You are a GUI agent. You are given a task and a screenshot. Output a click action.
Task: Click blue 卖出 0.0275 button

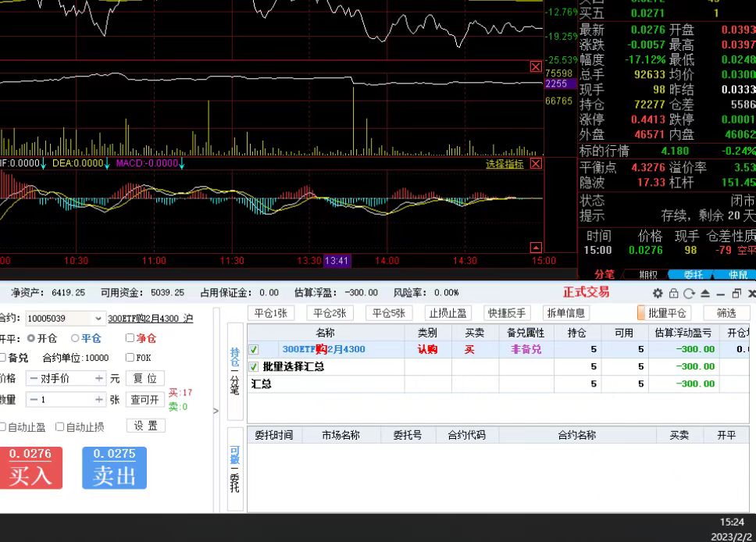click(x=114, y=468)
